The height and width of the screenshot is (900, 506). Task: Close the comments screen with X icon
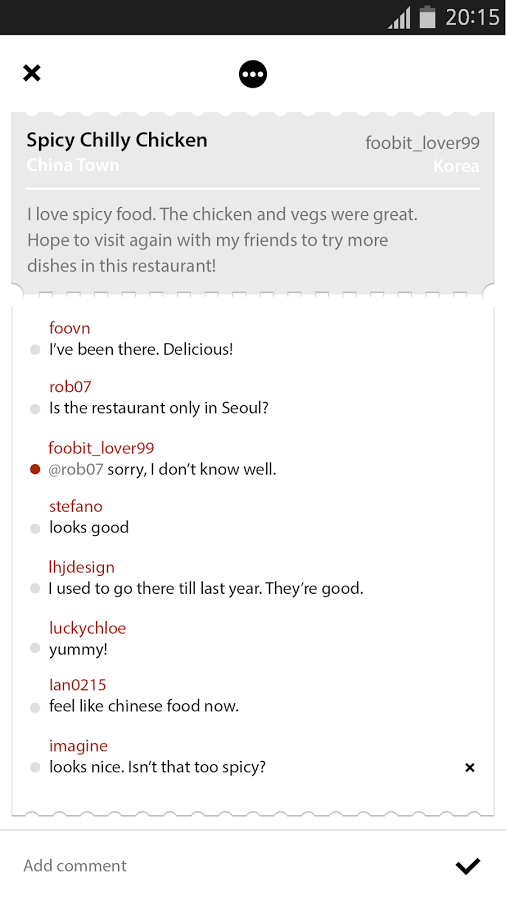click(x=32, y=73)
